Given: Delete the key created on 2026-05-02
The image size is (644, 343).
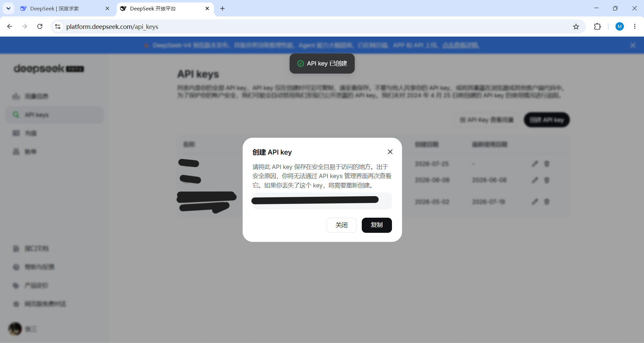Looking at the screenshot, I should click(x=547, y=202).
